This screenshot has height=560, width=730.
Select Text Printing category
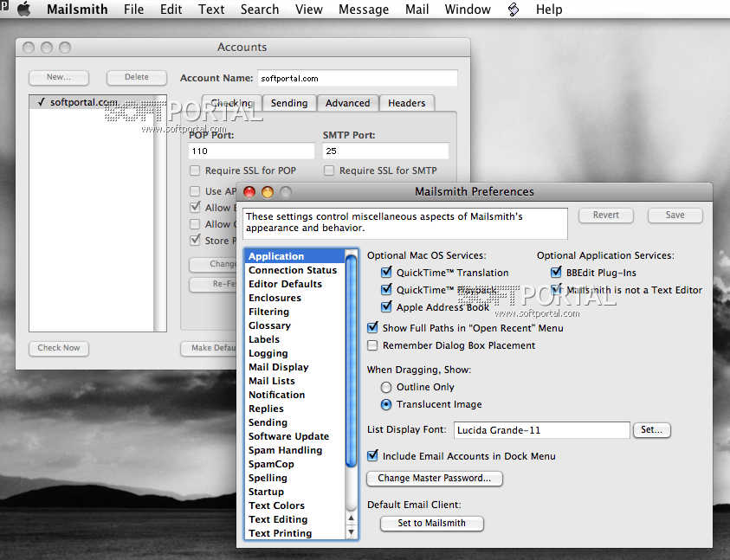click(x=295, y=533)
